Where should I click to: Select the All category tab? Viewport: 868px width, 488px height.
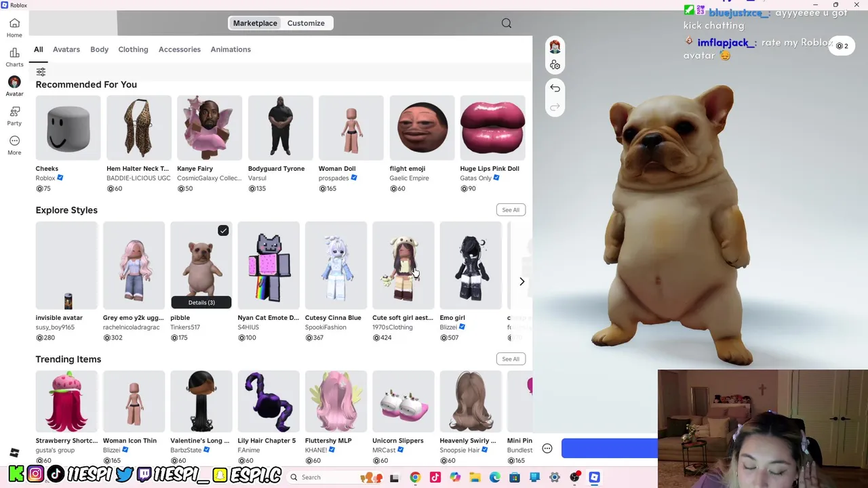click(x=39, y=49)
